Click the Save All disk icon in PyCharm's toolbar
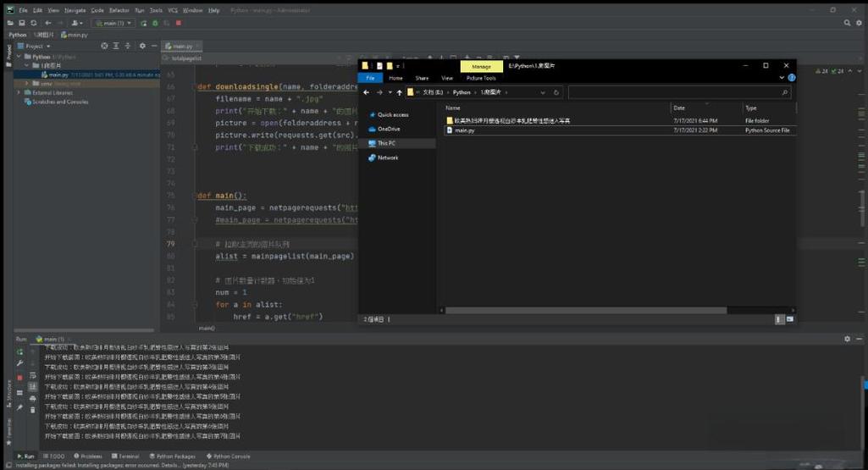868x470 pixels. pyautogui.click(x=22, y=23)
